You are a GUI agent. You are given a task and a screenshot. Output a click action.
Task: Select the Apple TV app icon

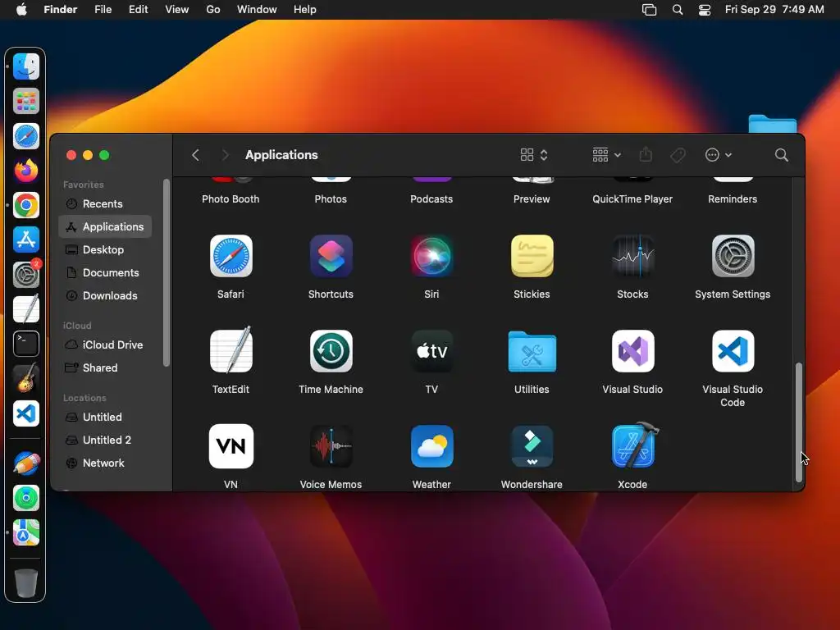click(x=431, y=351)
